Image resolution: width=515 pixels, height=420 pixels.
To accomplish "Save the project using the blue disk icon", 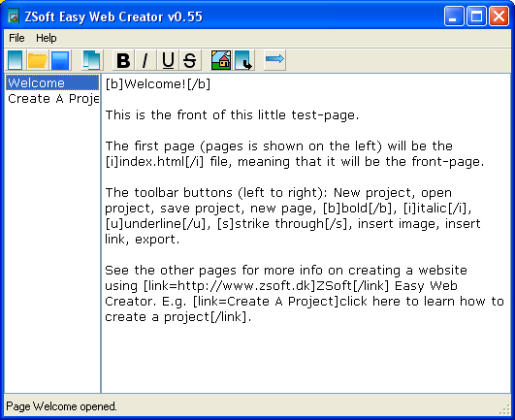I will pyautogui.click(x=60, y=60).
